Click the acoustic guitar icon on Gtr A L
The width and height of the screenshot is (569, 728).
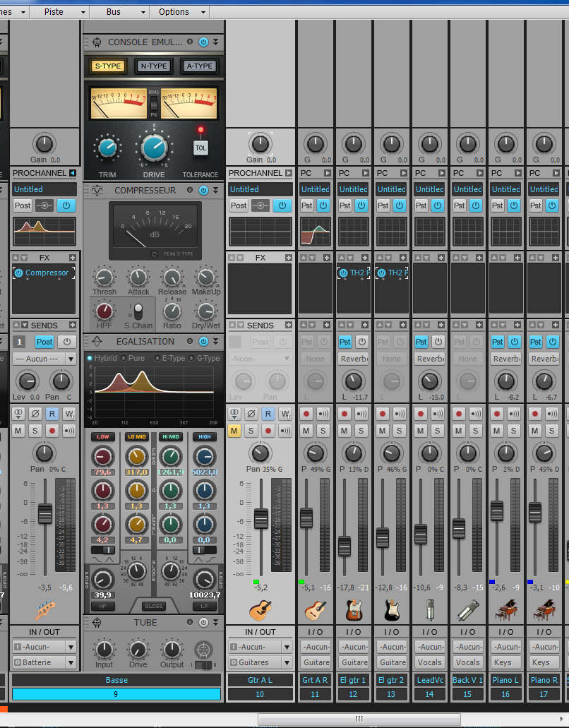260,609
